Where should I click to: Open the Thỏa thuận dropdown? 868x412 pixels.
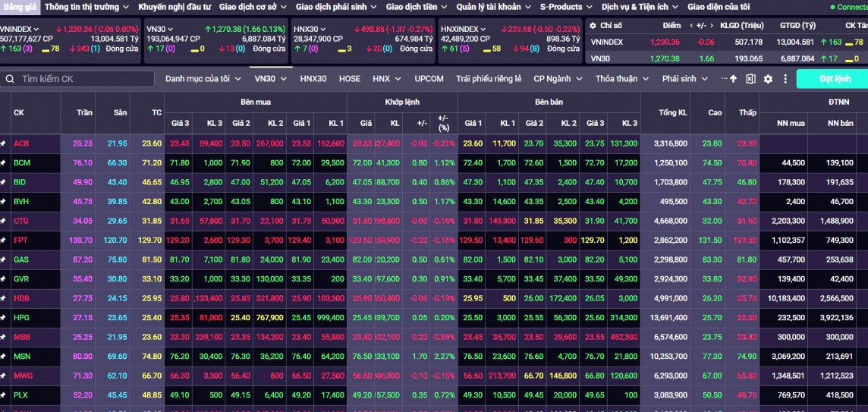point(621,79)
